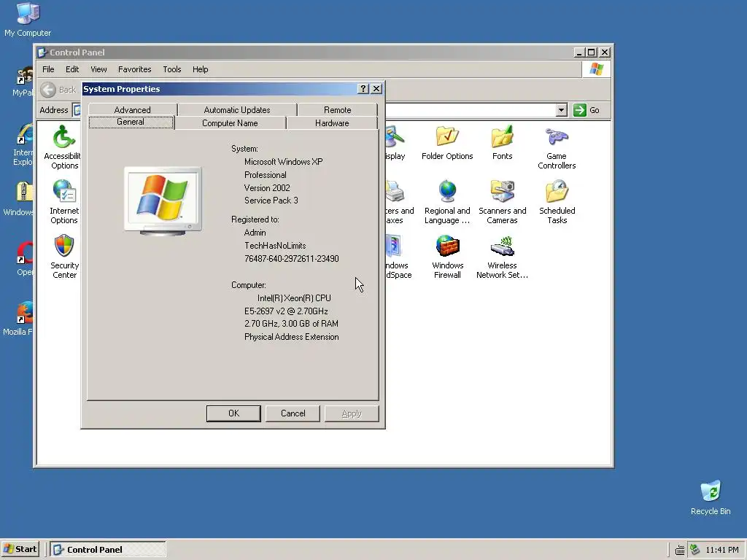Open Scheduled Tasks applet
Image resolution: width=747 pixels, height=560 pixels.
(557, 203)
